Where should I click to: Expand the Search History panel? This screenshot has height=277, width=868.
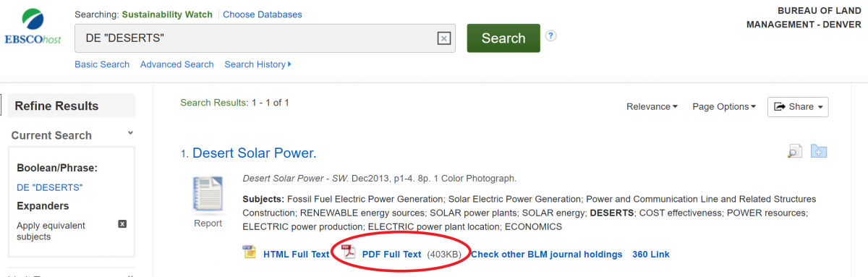coord(258,64)
